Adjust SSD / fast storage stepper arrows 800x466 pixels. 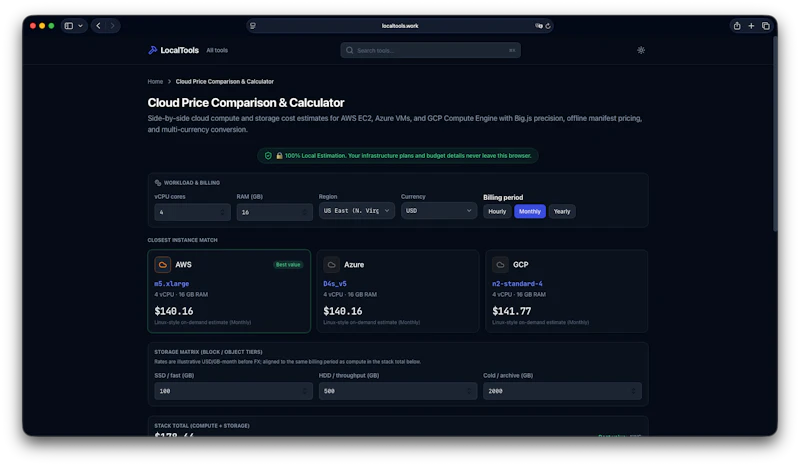click(305, 391)
